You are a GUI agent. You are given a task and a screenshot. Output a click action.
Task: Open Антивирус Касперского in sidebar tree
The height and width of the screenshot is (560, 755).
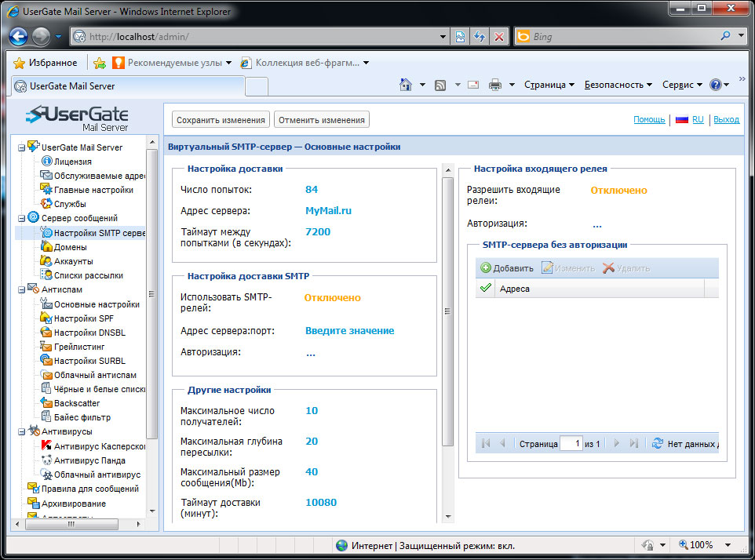99,445
